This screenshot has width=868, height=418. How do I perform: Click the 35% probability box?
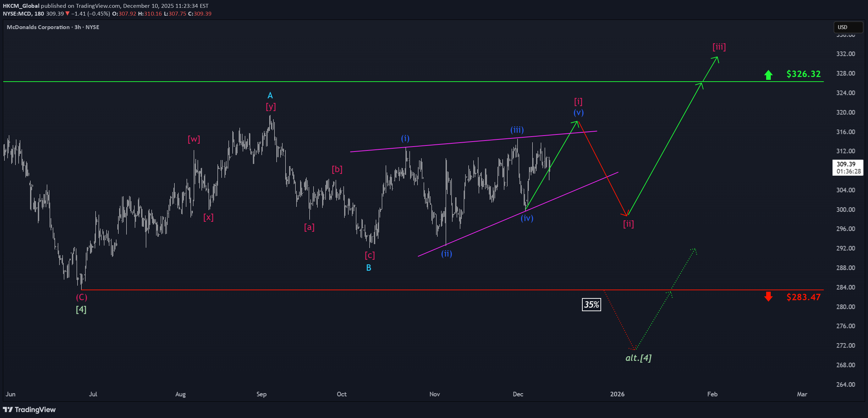591,304
